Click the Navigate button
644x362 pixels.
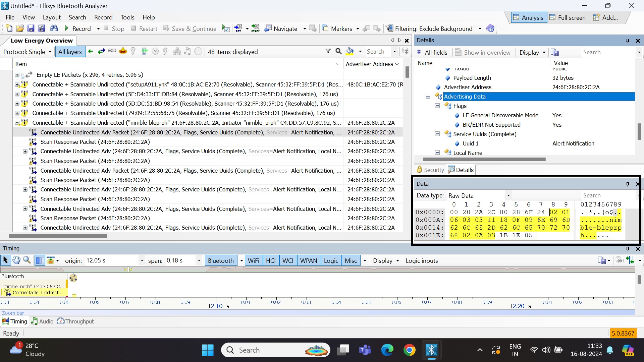point(281,29)
